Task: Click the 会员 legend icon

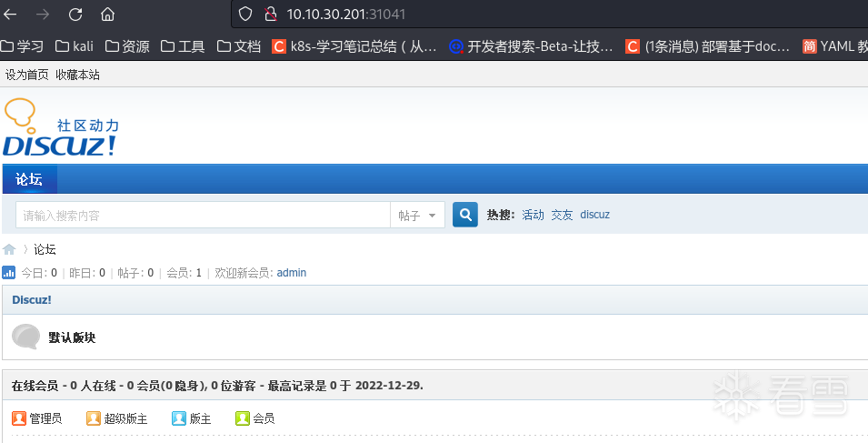Action: tap(243, 418)
